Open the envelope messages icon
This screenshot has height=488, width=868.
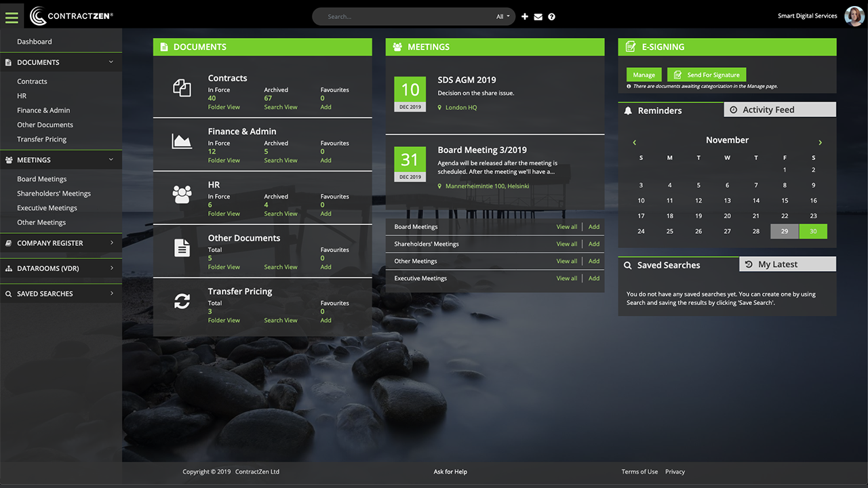tap(538, 17)
